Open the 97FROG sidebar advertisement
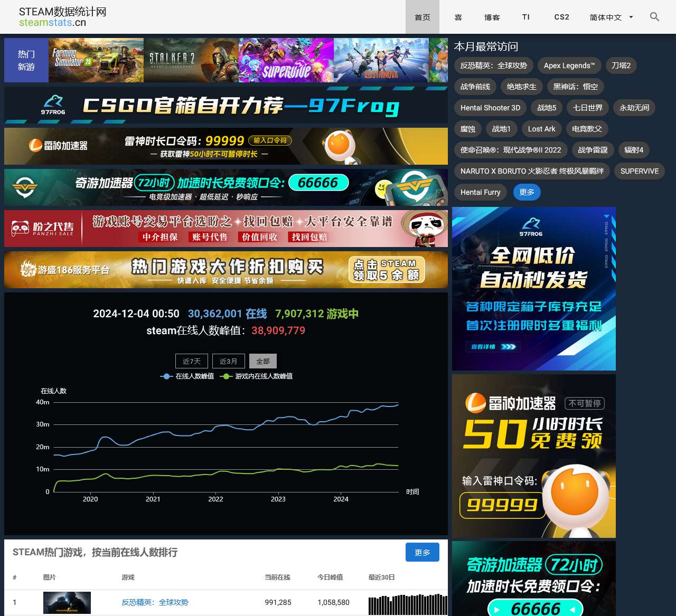The image size is (676, 616). point(534,289)
